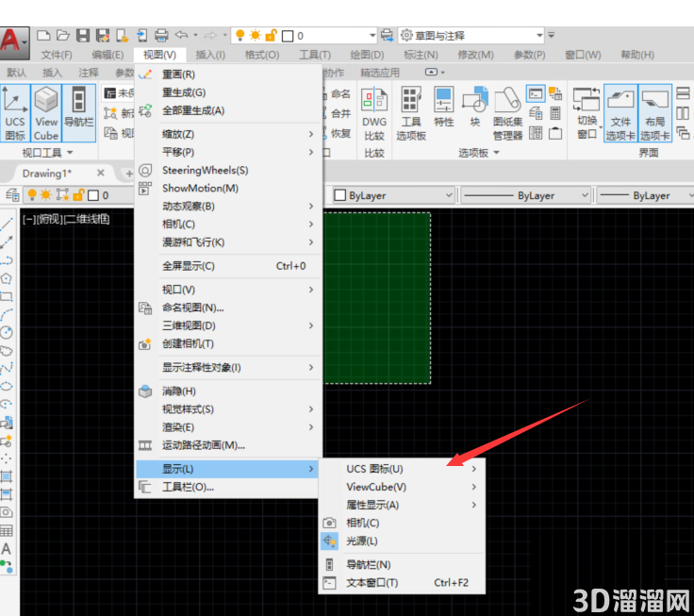The width and height of the screenshot is (694, 616).
Task: Click the 块 blocks palette icon
Action: [475, 108]
